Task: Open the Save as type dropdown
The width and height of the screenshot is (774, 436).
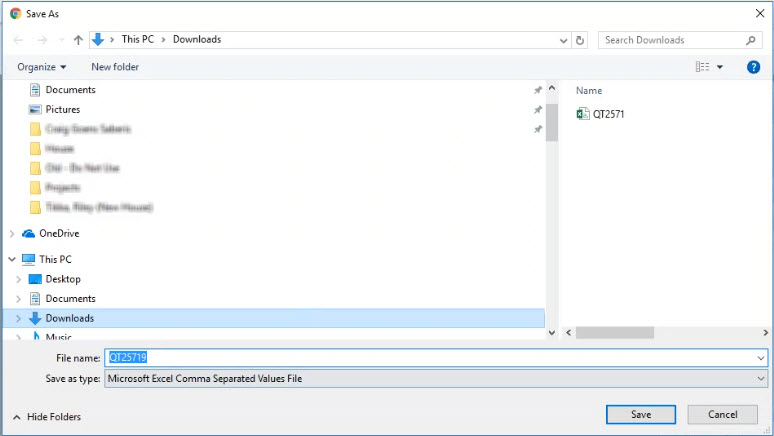Action: 761,379
